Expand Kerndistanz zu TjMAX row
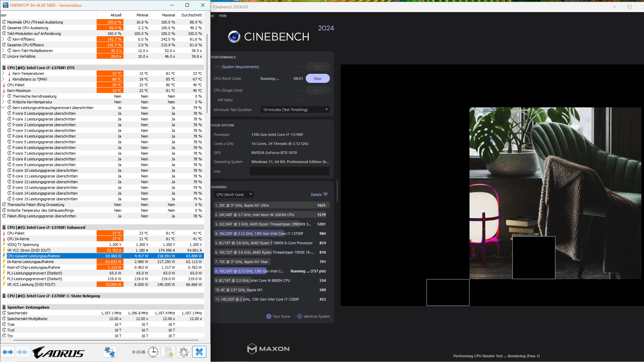The width and height of the screenshot is (644, 362). [3, 79]
